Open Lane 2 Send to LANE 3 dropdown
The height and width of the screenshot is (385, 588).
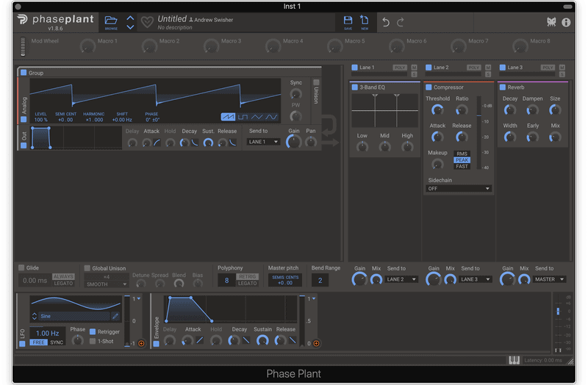coord(475,279)
